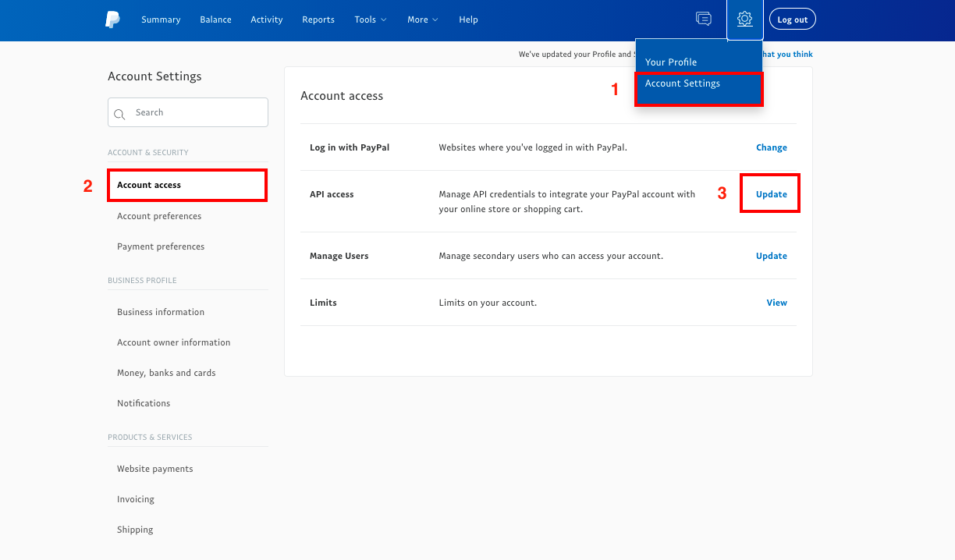Expand the More dropdown menu
Viewport: 955px width, 560px height.
pos(423,19)
